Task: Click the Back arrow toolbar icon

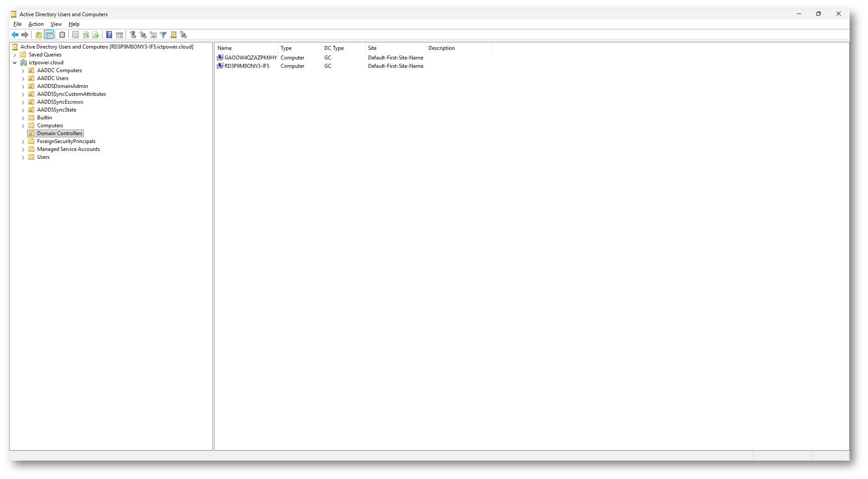Action: click(15, 35)
